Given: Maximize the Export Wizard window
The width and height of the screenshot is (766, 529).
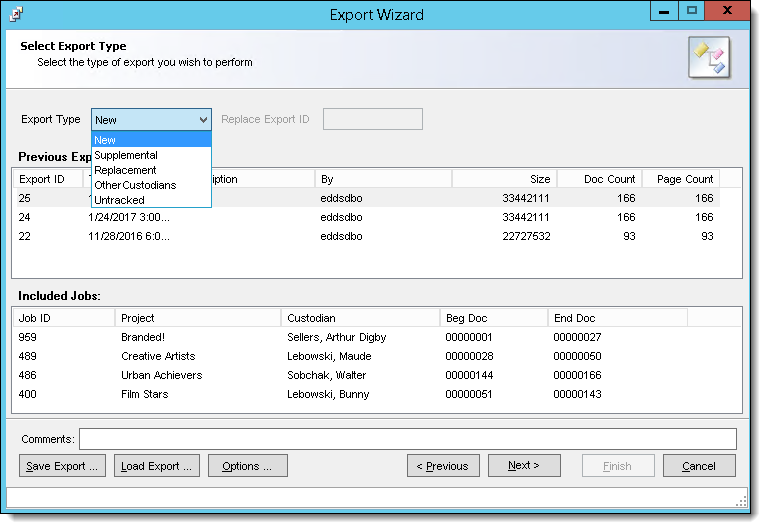Looking at the screenshot, I should (691, 11).
